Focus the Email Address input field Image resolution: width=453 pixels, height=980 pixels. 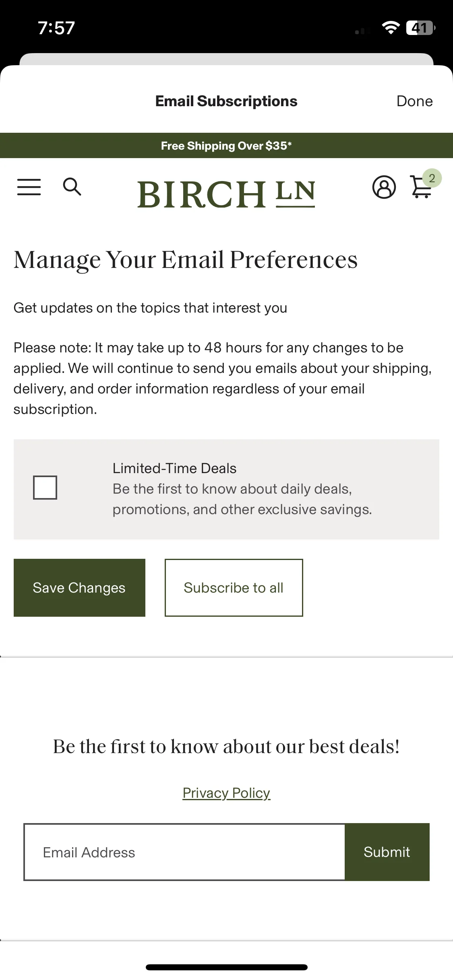tap(184, 852)
